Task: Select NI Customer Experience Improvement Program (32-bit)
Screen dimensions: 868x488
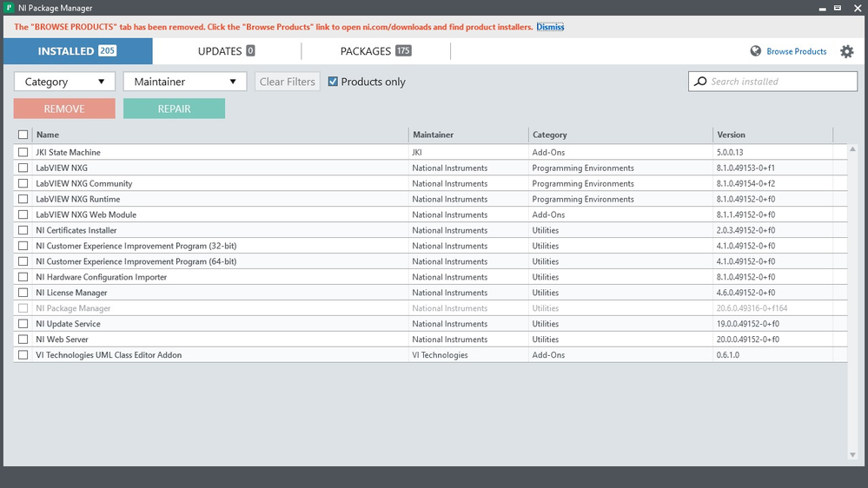Action: coord(136,246)
